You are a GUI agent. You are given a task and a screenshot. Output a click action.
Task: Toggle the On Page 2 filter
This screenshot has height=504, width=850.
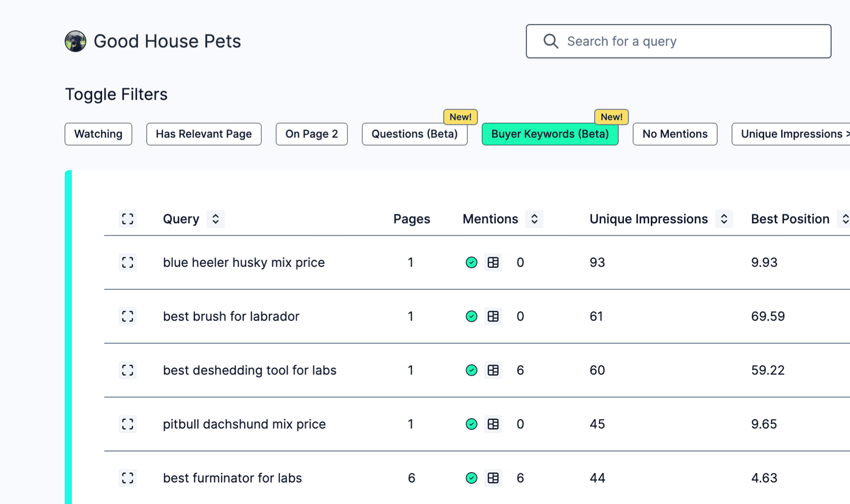tap(312, 134)
